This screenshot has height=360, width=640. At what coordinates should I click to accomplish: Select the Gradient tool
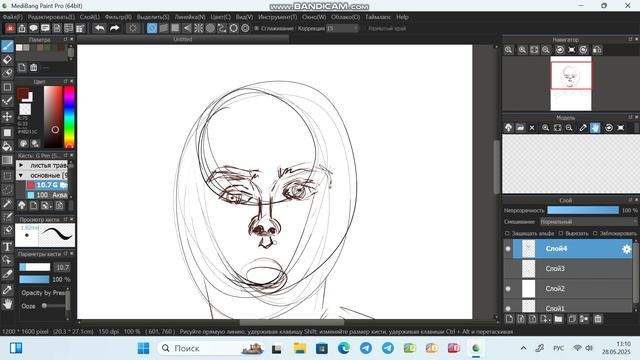[7, 160]
